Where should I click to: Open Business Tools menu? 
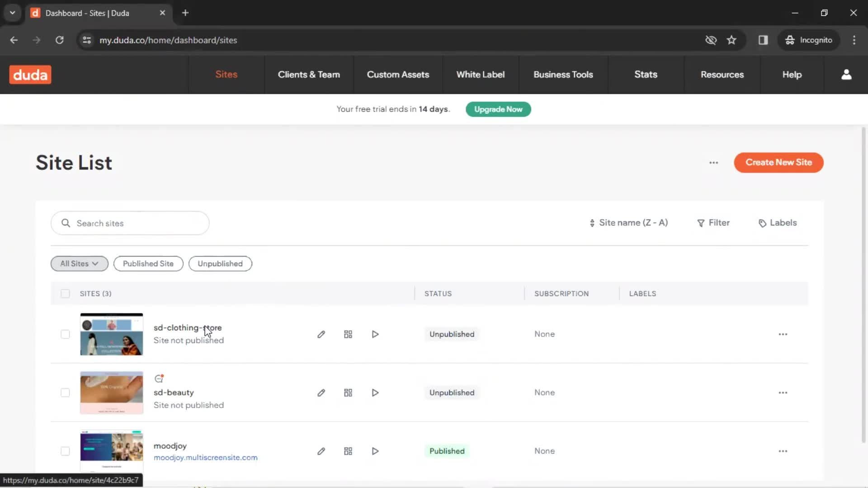tap(563, 75)
